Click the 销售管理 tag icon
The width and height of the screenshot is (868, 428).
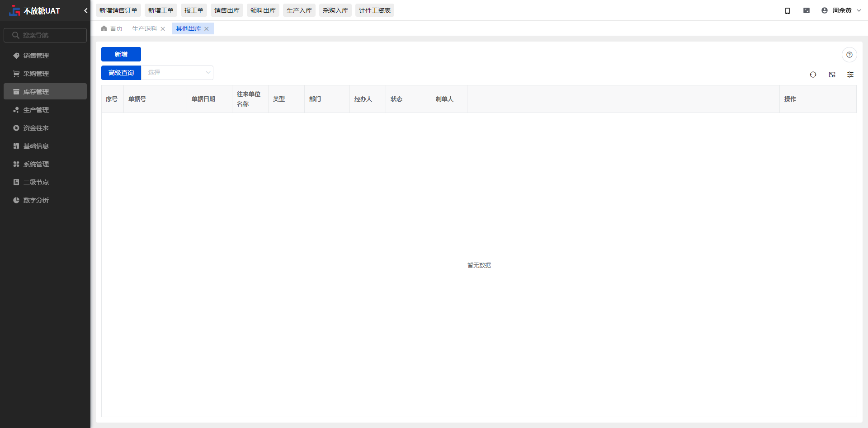coord(16,56)
